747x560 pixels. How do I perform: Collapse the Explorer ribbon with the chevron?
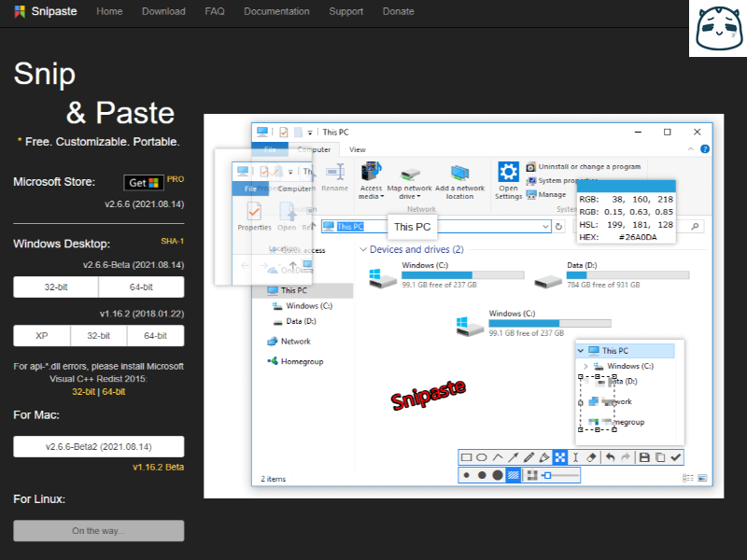pyautogui.click(x=691, y=149)
